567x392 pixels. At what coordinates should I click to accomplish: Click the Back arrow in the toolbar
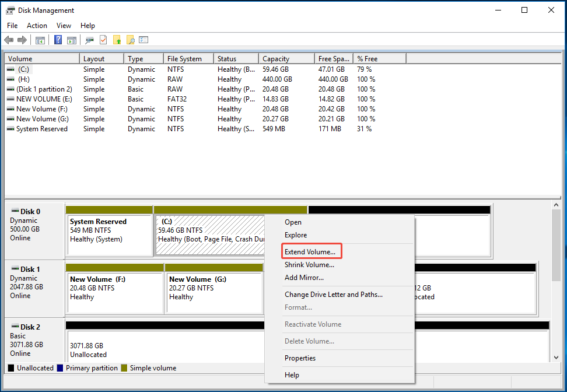coord(9,40)
